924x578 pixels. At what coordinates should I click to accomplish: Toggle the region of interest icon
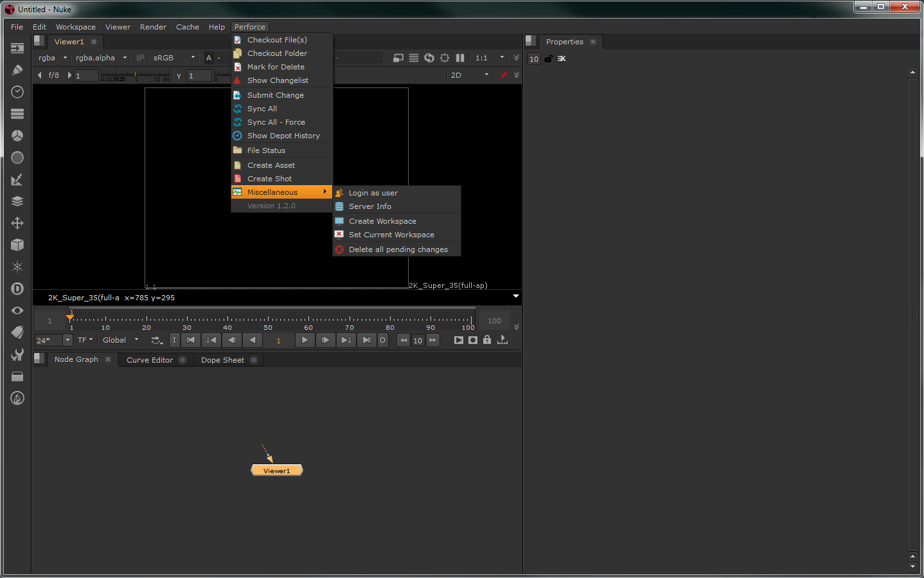(x=445, y=58)
